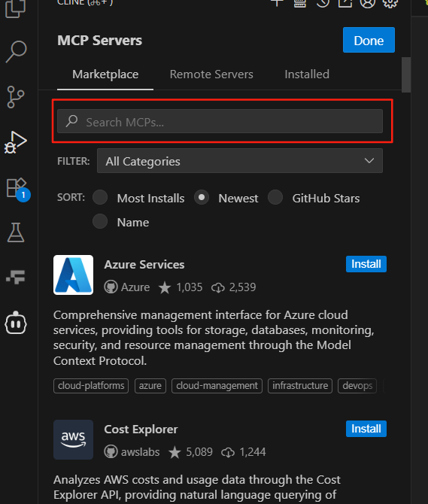Click the Done button
Viewport: 428px width, 504px height.
[369, 40]
